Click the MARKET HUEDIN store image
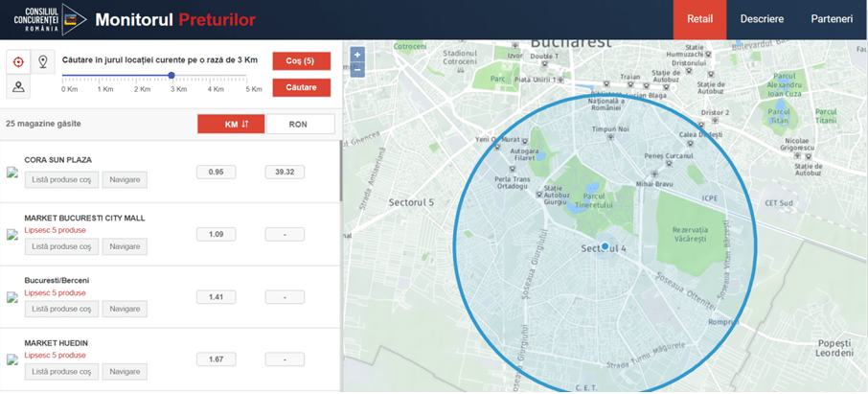This screenshot has width=868, height=394. (12, 360)
